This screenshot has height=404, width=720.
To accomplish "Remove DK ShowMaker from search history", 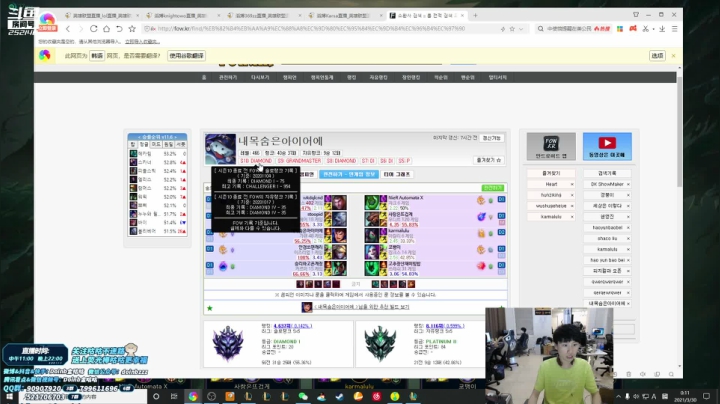I will click(x=628, y=185).
